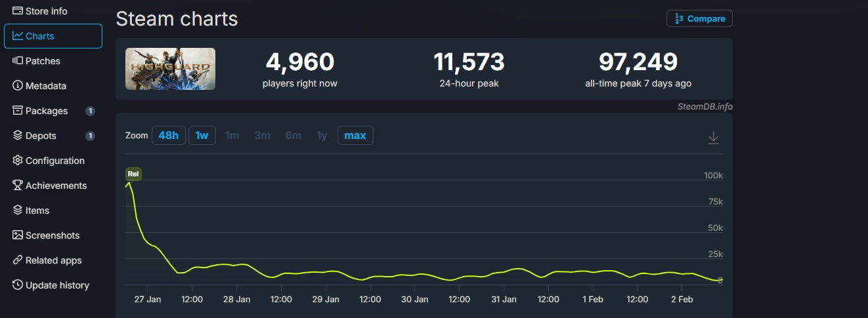Click the Highguard game thumbnail

170,69
